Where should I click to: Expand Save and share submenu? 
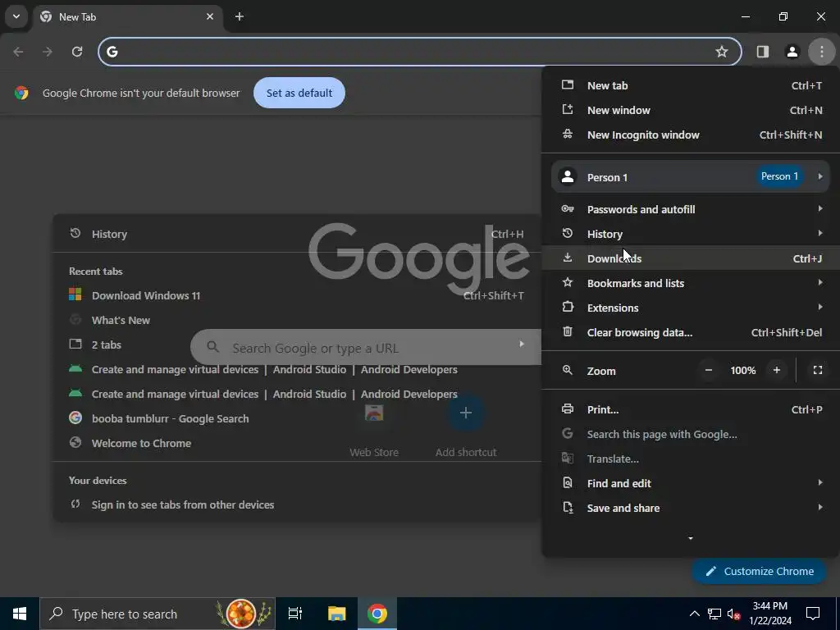click(x=691, y=509)
